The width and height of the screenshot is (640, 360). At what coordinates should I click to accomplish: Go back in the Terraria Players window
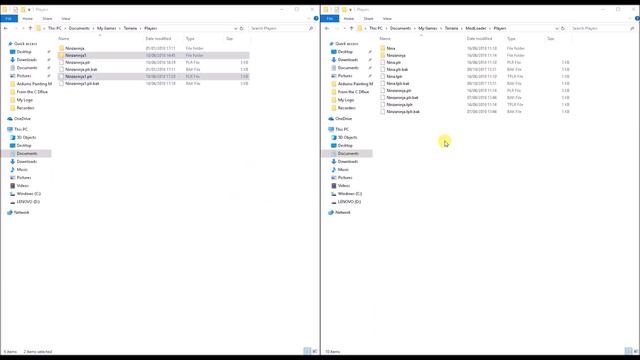tap(6, 28)
